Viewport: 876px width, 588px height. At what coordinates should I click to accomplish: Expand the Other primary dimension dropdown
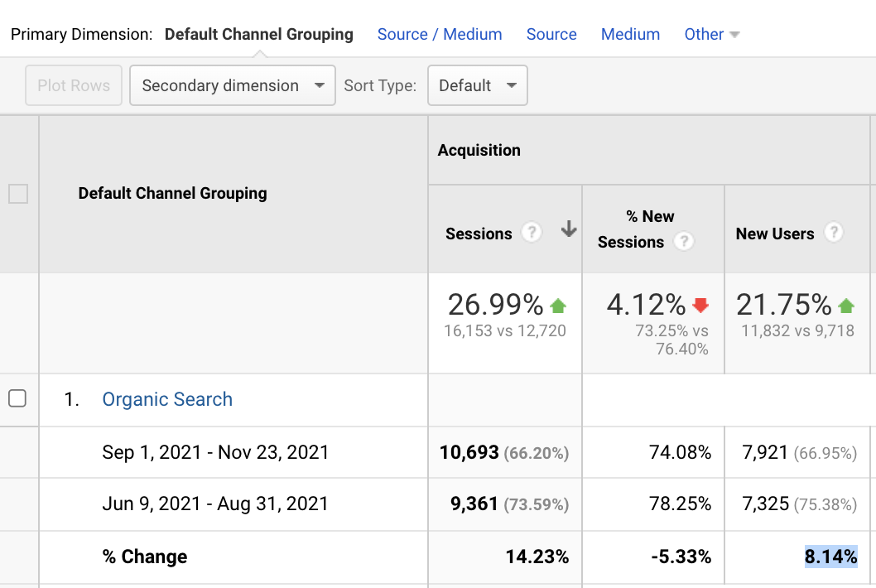[x=711, y=34]
